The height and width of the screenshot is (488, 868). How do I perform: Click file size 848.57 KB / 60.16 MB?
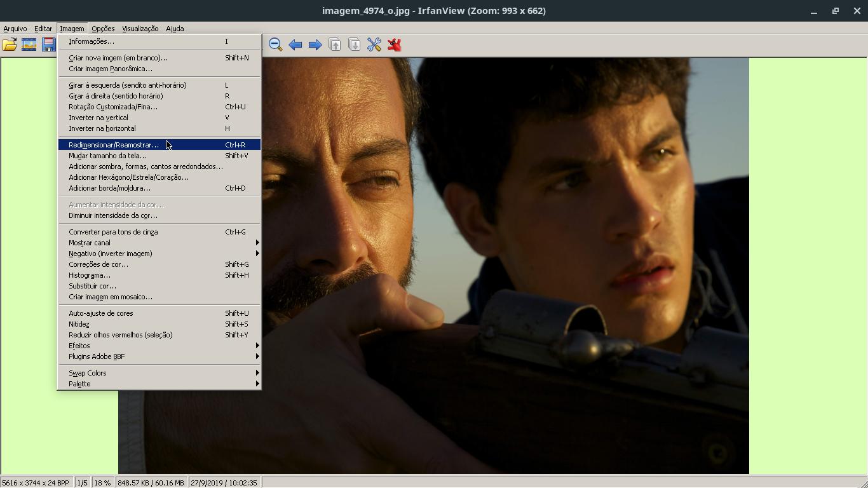click(151, 483)
